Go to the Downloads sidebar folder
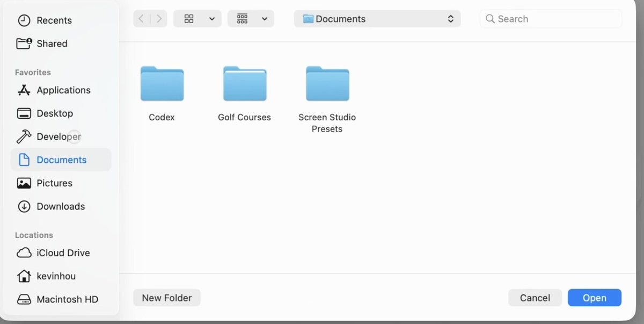Image resolution: width=644 pixels, height=324 pixels. click(61, 206)
